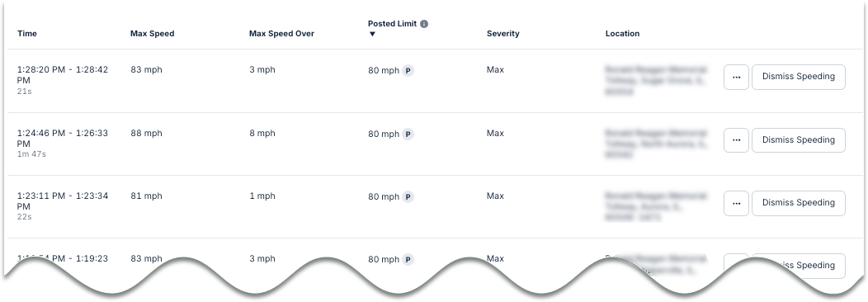The width and height of the screenshot is (868, 302).
Task: Click the Location column header
Action: [x=622, y=34]
